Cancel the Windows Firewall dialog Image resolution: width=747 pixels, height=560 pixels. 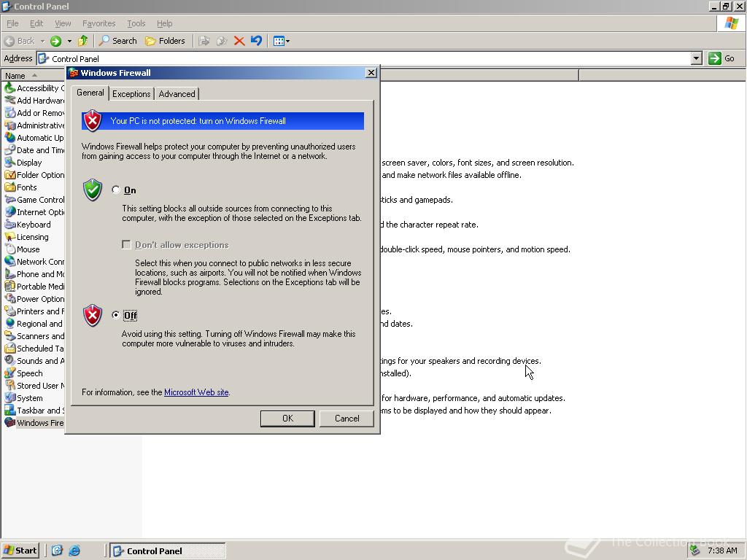click(347, 418)
